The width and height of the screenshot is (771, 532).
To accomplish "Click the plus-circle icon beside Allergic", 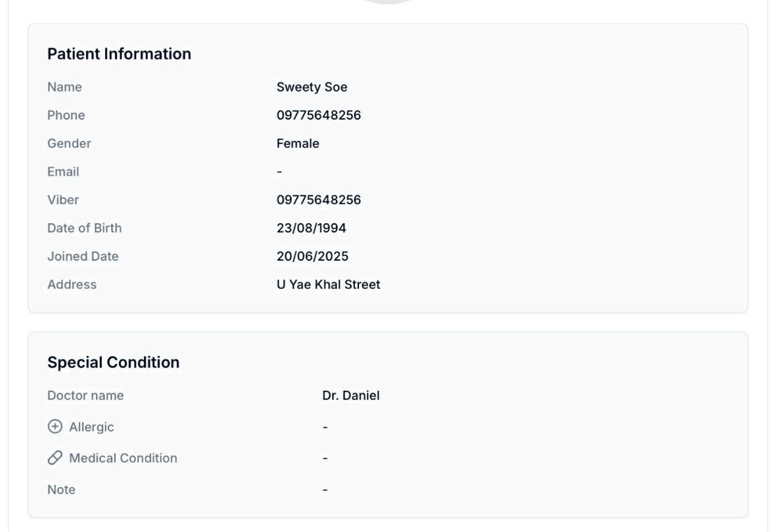I will (x=55, y=426).
